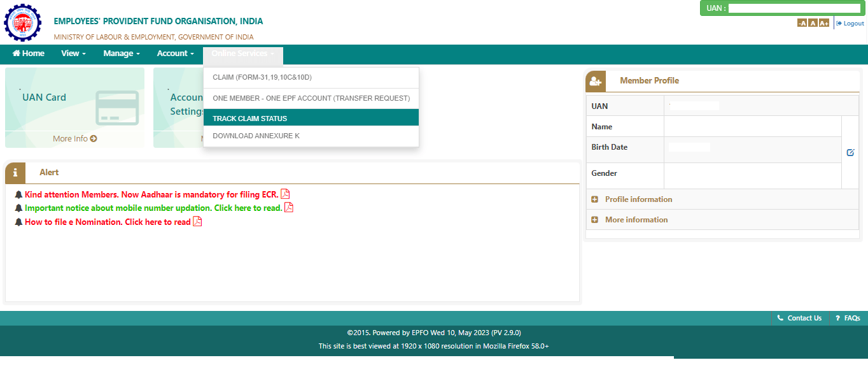Click the Home house icon
Image resolution: width=868 pixels, height=367 pixels.
click(16, 53)
